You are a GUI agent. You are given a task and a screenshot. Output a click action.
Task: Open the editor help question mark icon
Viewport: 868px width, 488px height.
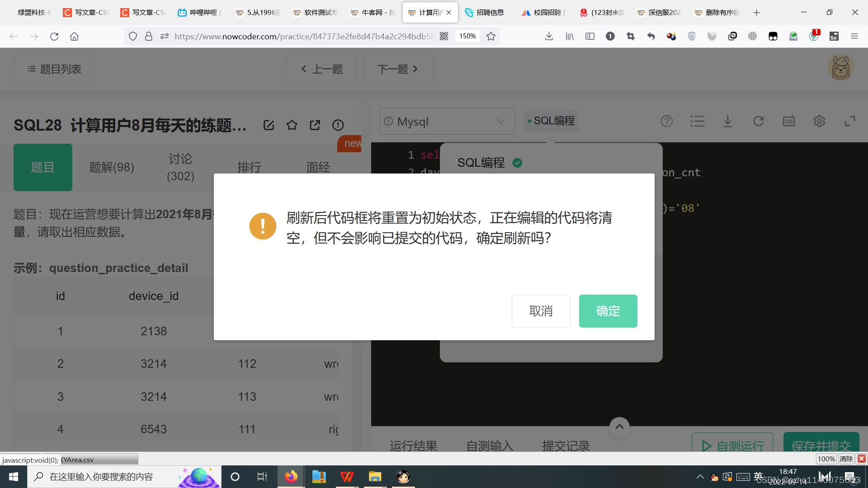coord(666,121)
